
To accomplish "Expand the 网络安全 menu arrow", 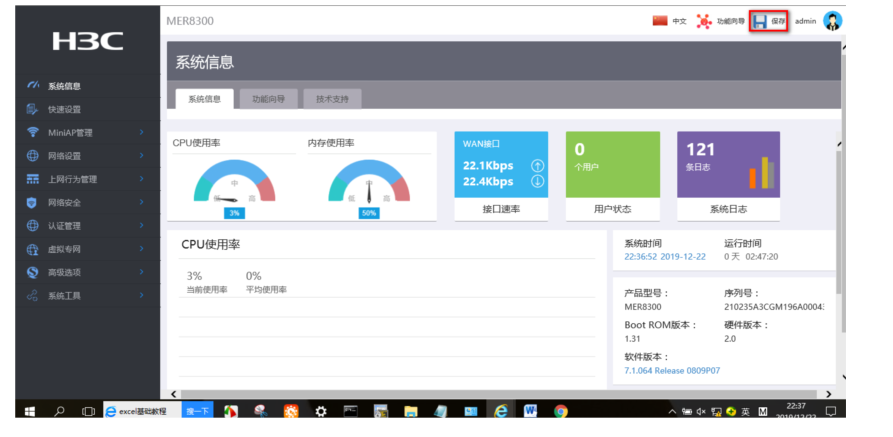I will click(141, 202).
